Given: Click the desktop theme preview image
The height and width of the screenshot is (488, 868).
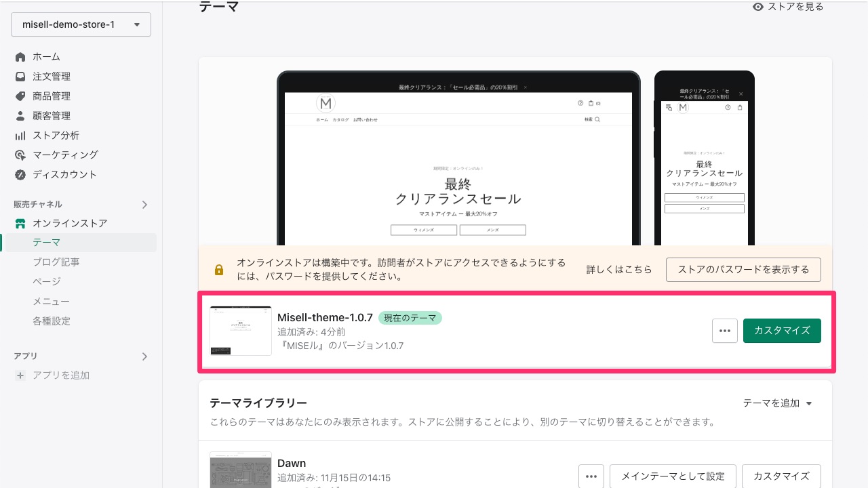Looking at the screenshot, I should 458,158.
